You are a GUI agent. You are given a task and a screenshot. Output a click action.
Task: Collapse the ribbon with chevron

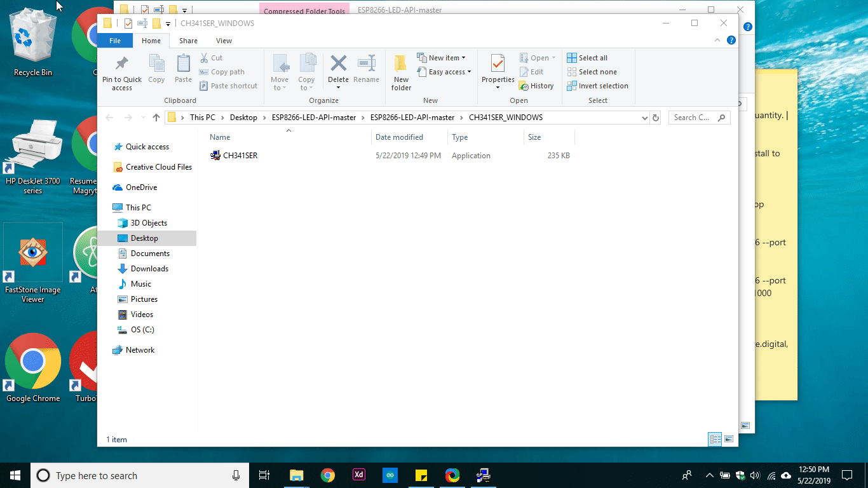pyautogui.click(x=718, y=40)
